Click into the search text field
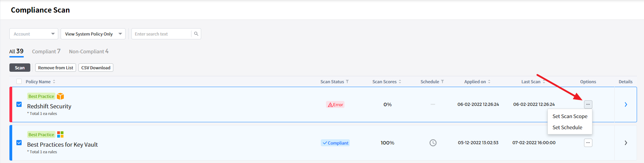Screen dimensions: 644x163 click(x=161, y=34)
